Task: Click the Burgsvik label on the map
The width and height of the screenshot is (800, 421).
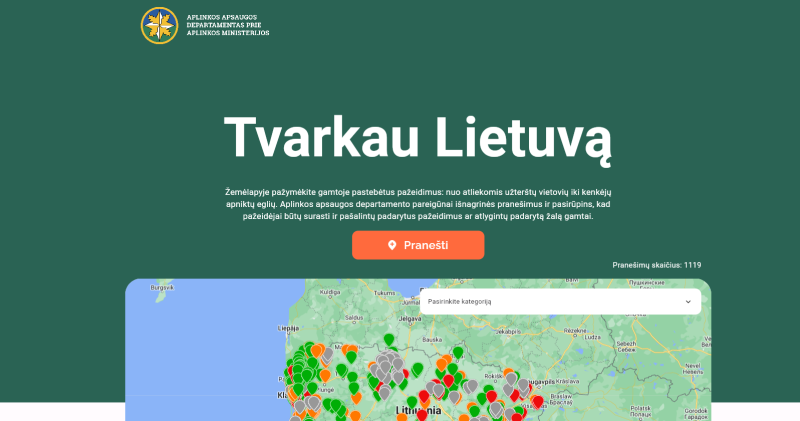Action: [x=162, y=287]
